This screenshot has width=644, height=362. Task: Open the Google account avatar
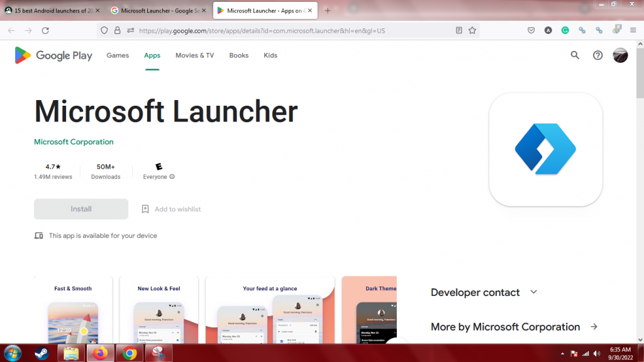click(x=620, y=55)
